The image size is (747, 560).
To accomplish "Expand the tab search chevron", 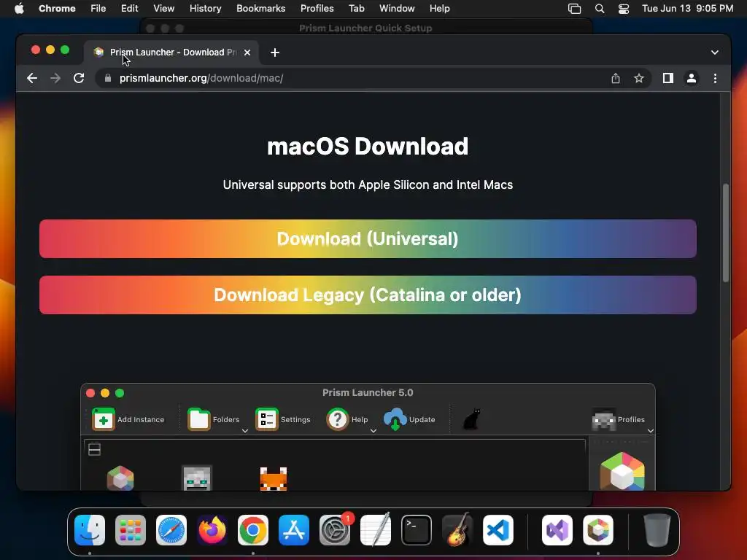I will coord(715,52).
